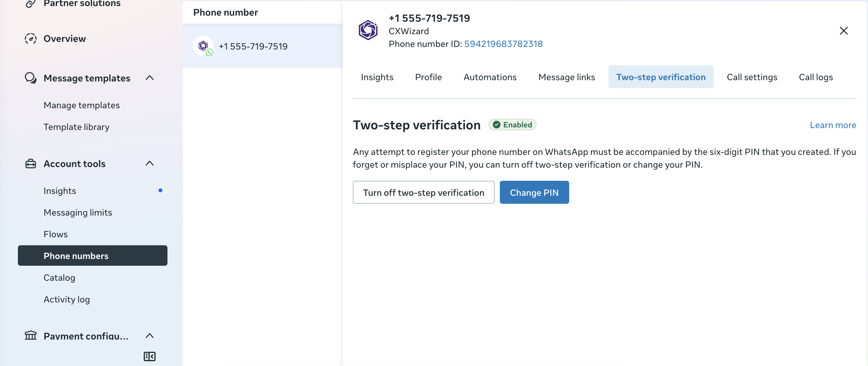Collapse the Payment configuration section

[150, 336]
